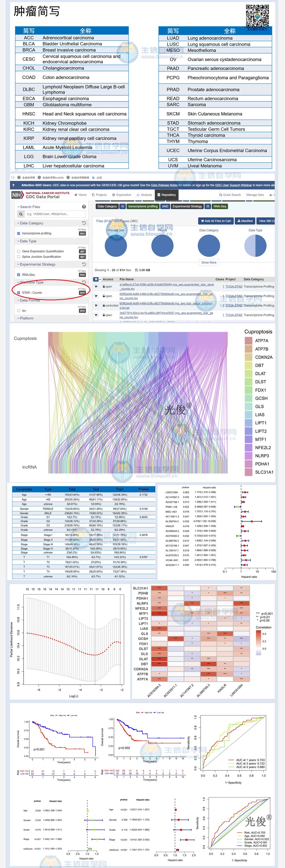Add the controlled splice junctions file to cart
The image size is (285, 868).
[96, 306]
